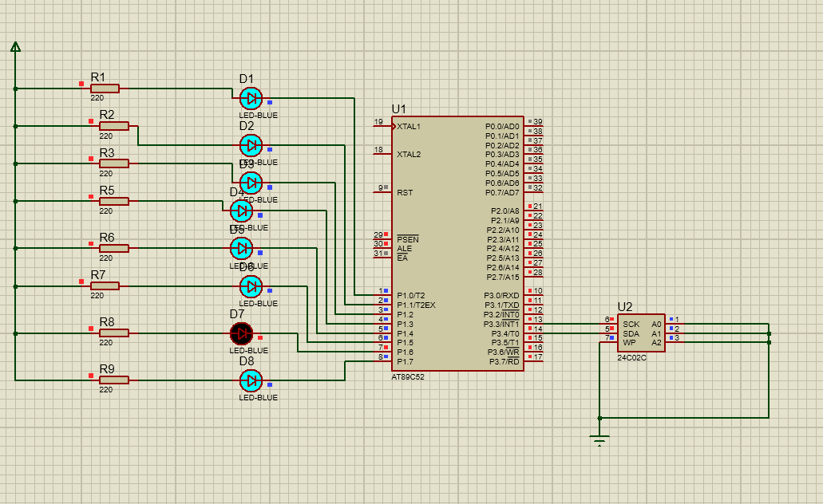Select resistor R8 body
Screen dimensions: 823x504
(x=114, y=333)
